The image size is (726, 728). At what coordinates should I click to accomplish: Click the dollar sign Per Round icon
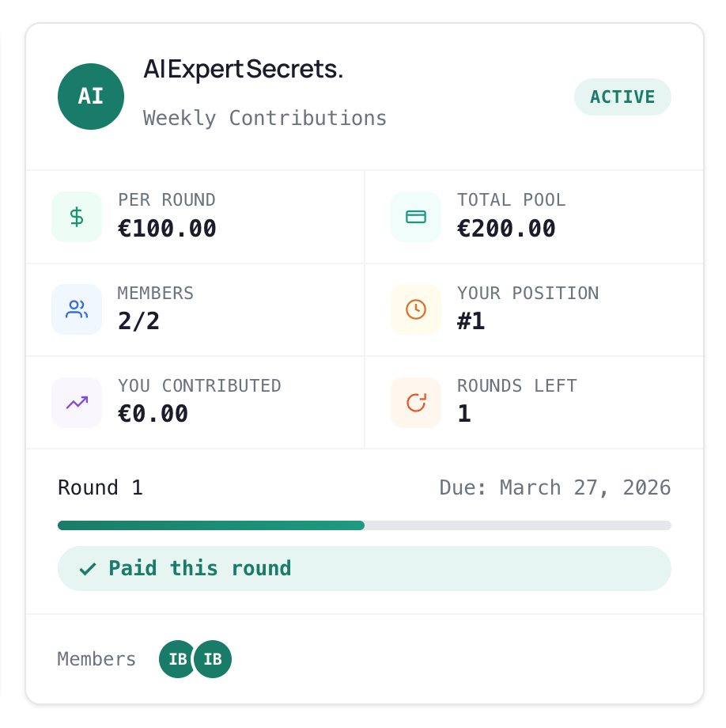[77, 217]
